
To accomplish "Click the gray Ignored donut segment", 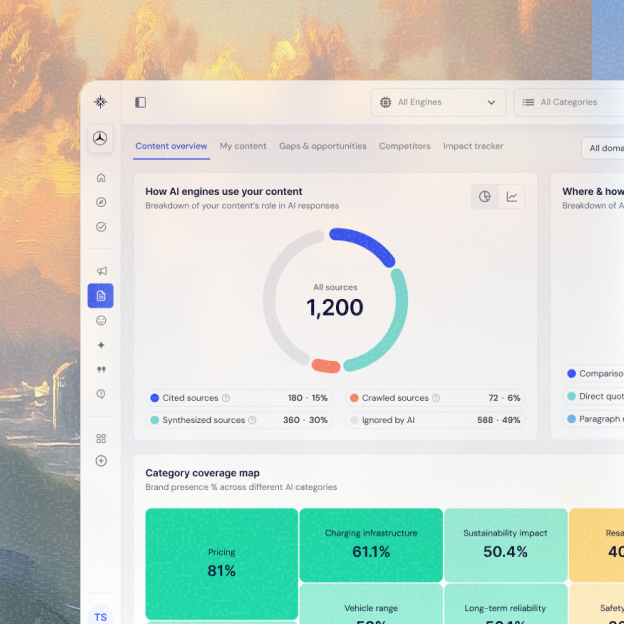I will (271, 298).
